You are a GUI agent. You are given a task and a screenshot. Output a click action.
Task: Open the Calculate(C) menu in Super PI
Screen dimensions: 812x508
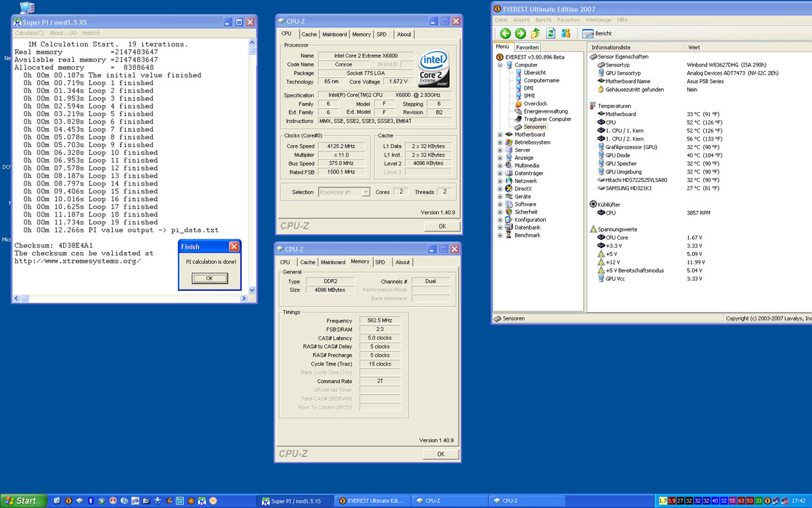(30, 33)
